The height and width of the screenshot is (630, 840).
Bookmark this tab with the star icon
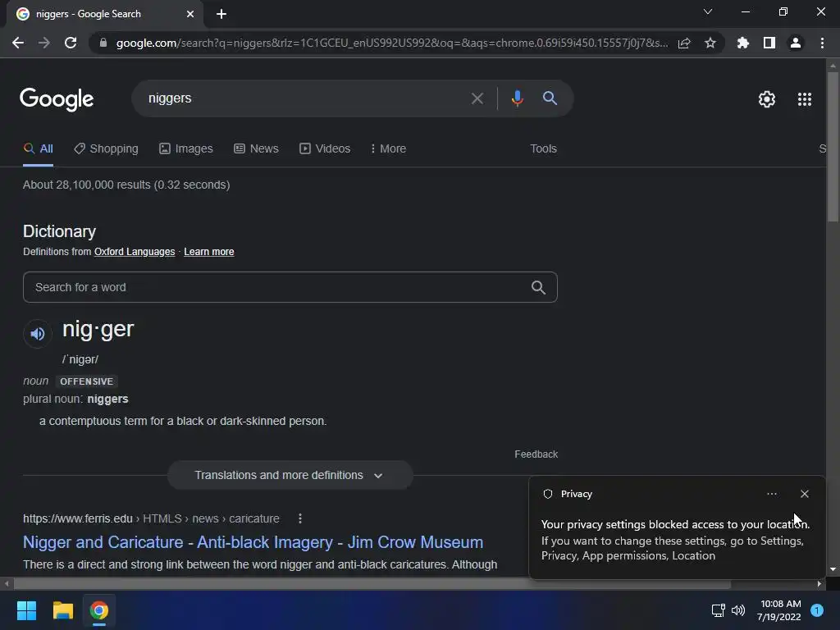pos(710,43)
